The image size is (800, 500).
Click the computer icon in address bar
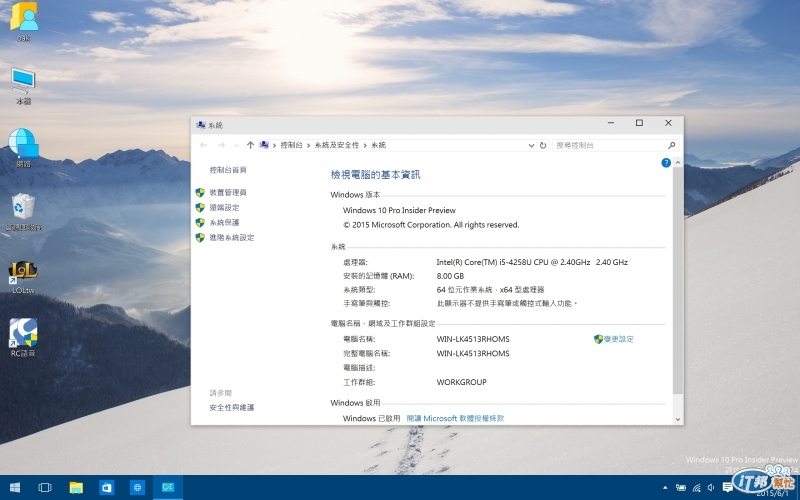click(264, 145)
